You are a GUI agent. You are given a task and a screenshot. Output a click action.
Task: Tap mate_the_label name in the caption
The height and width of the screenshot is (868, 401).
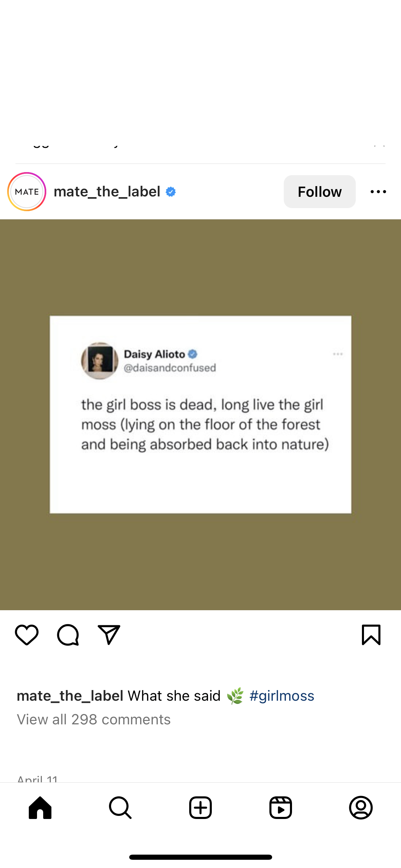(x=70, y=696)
